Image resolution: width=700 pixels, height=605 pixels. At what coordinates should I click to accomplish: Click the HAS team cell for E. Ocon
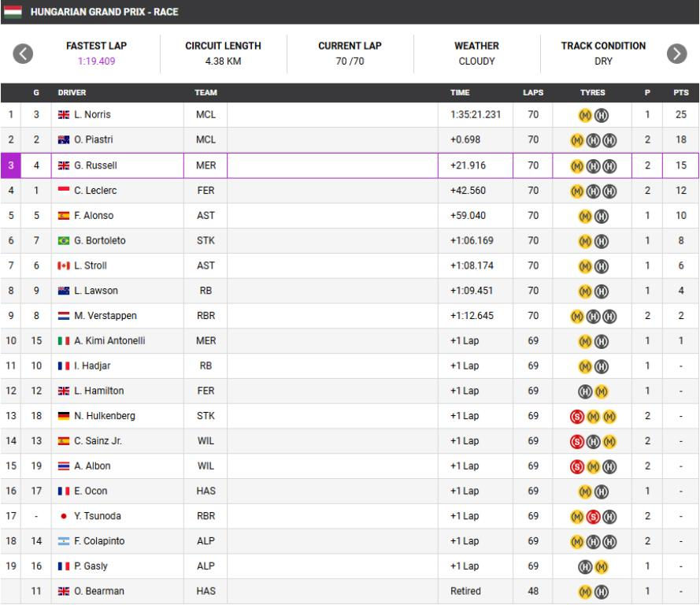pyautogui.click(x=206, y=491)
